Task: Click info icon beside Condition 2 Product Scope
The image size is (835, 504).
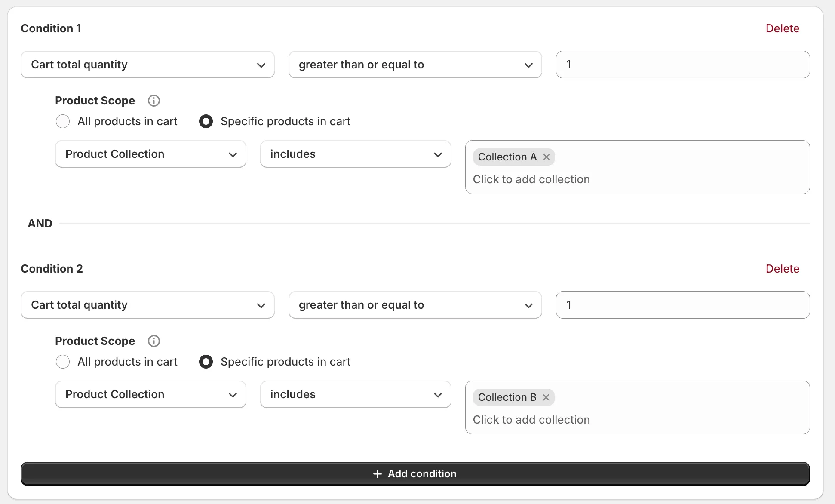Action: click(153, 341)
